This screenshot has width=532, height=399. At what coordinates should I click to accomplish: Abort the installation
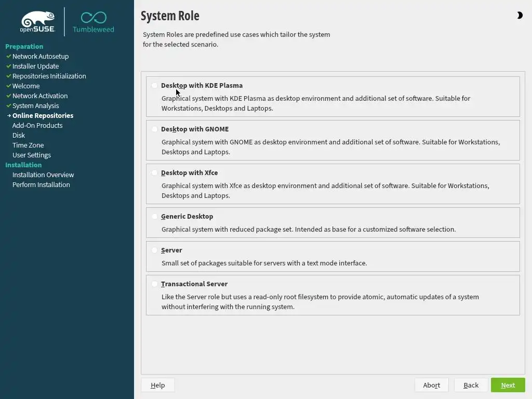[431, 385]
